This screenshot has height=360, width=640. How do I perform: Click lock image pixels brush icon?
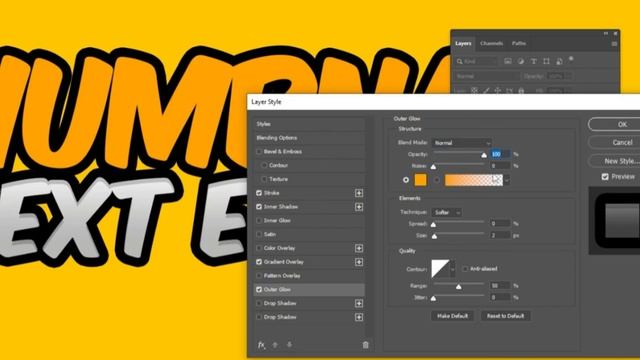click(x=486, y=91)
